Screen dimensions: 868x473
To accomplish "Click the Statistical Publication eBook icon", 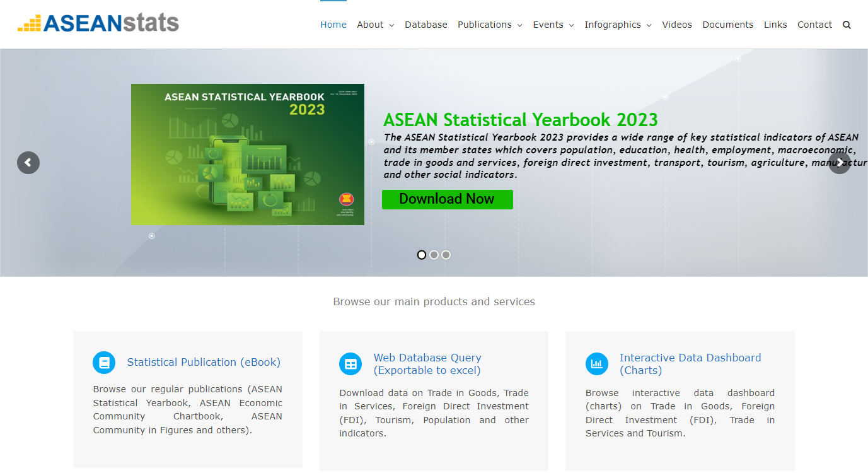I will click(104, 363).
